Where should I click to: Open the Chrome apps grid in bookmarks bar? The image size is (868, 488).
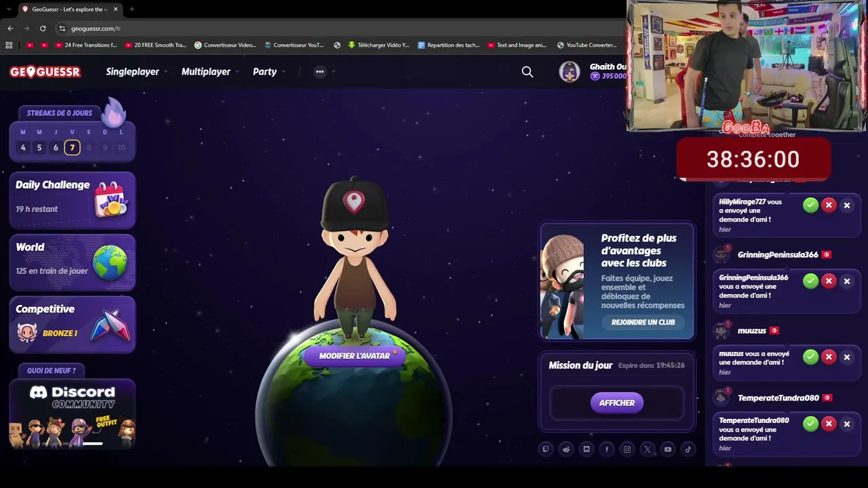[x=9, y=45]
